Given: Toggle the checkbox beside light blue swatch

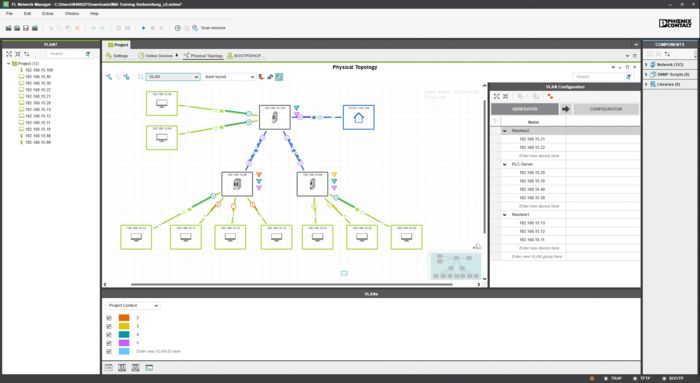Looking at the screenshot, I should tap(109, 352).
